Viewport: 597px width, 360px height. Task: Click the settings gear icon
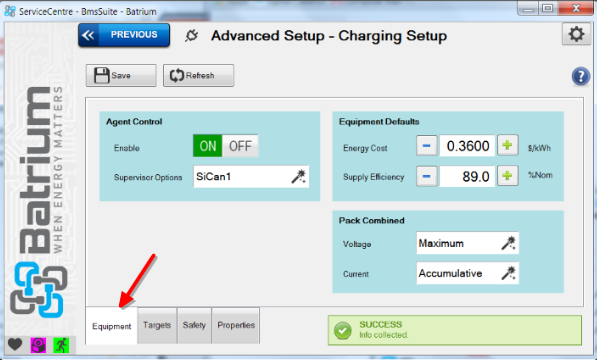tap(576, 34)
